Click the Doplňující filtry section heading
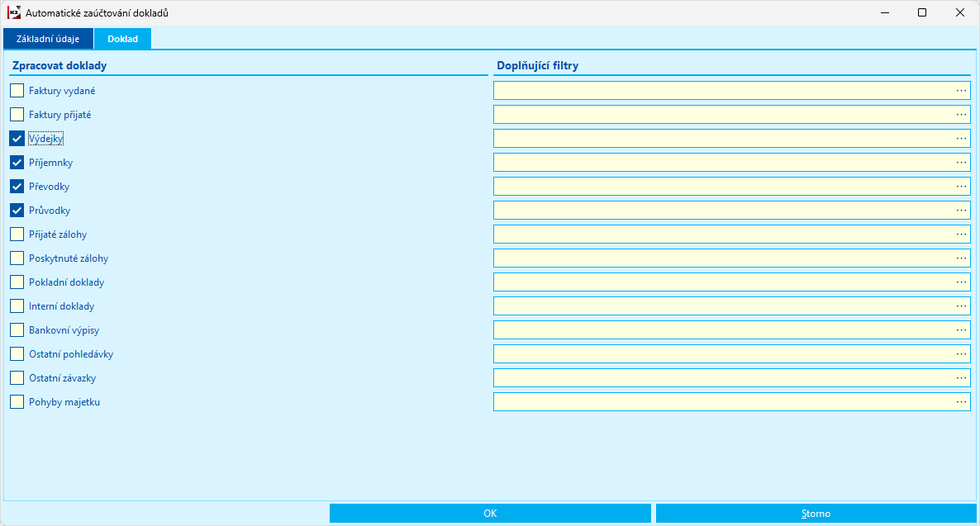 537,65
